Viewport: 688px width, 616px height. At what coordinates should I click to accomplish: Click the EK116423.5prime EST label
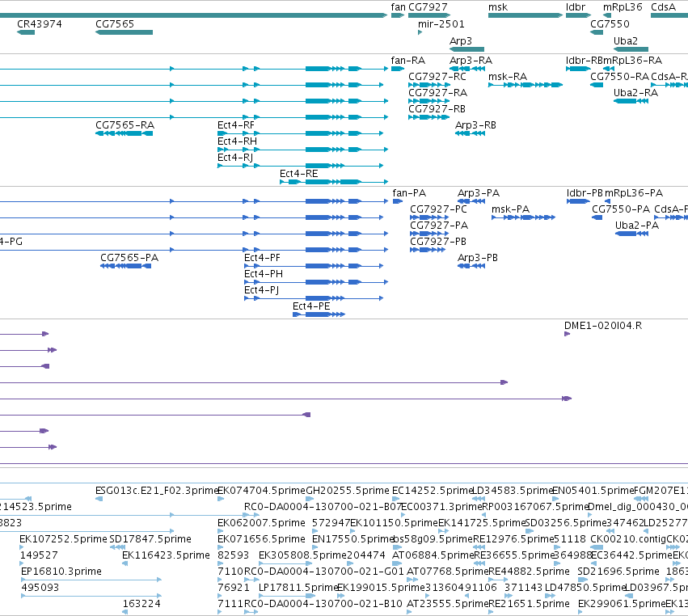pyautogui.click(x=167, y=555)
